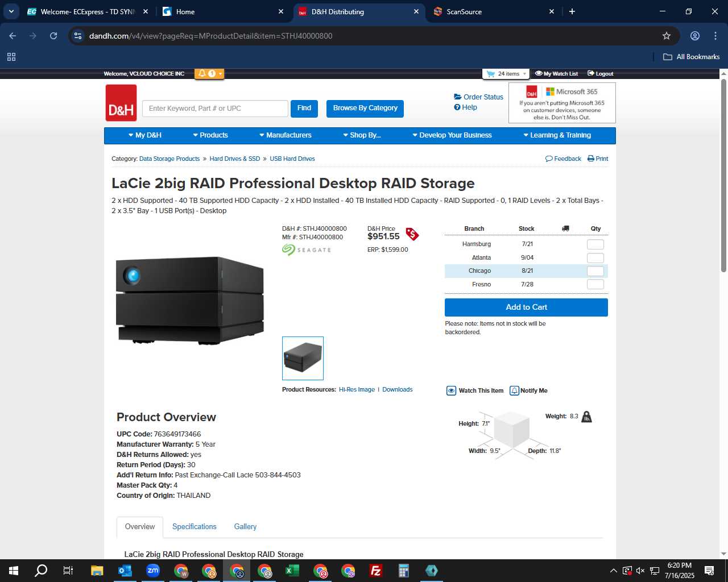The height and width of the screenshot is (582, 728).
Task: Open FileZilla from the taskbar
Action: 376,571
